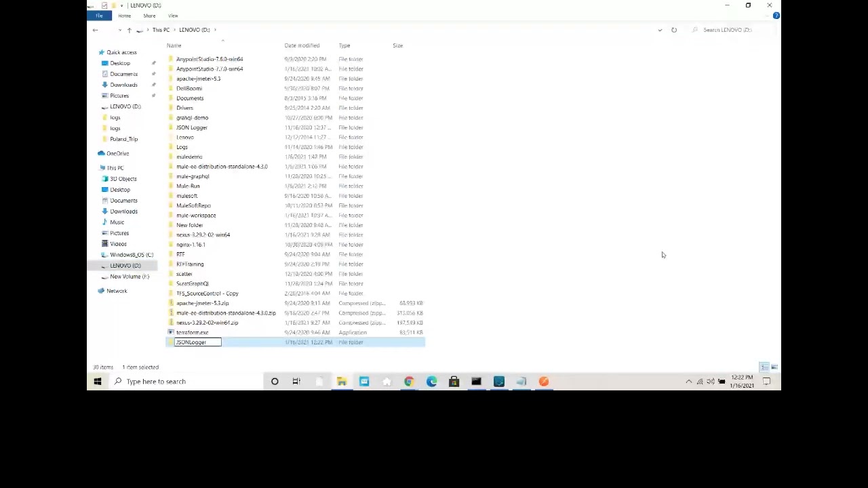
Task: Open Videos in navigation pane
Action: click(x=118, y=244)
